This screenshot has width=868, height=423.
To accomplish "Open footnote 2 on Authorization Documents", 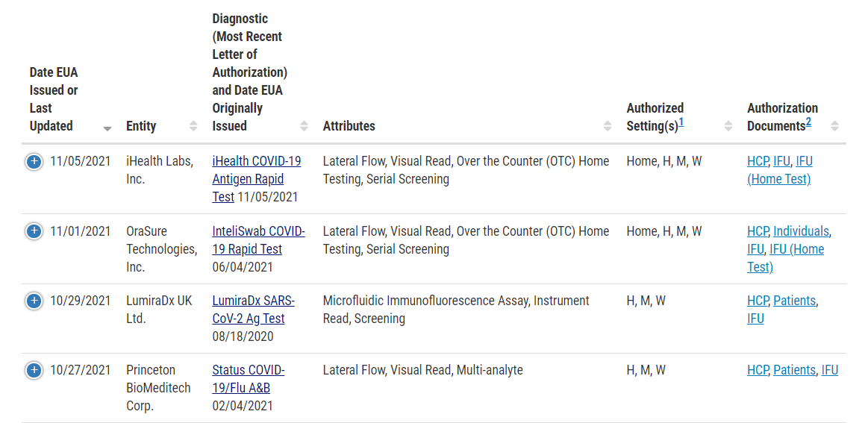I will (x=808, y=123).
